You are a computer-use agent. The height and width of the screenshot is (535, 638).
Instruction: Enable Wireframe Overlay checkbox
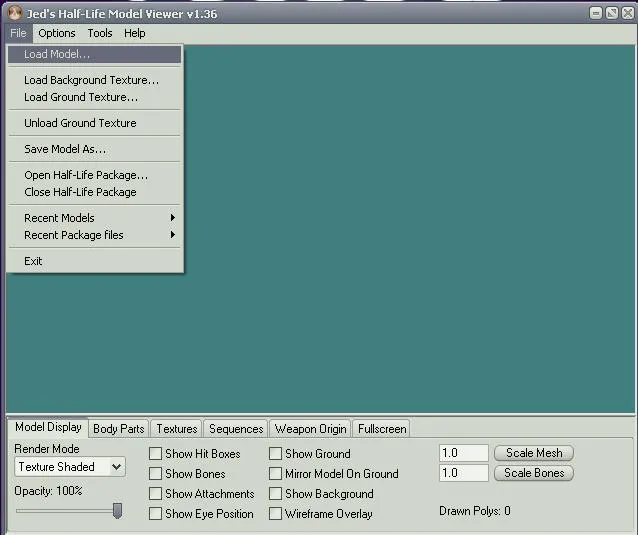pos(276,514)
